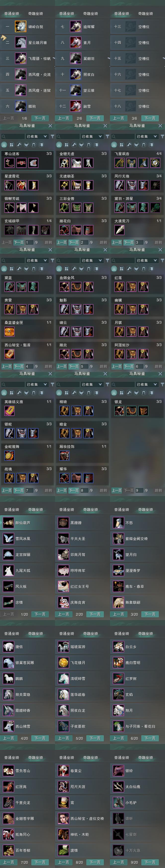Screen dimensions: 165x868
Task: Toggle horseshoe filter in the 银龙 panel
Action: coord(144,393)
